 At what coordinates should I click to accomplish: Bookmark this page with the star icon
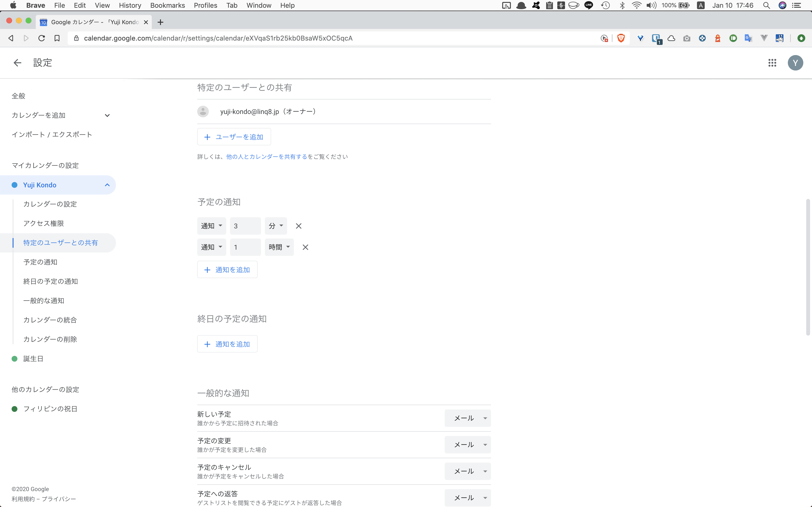point(57,38)
